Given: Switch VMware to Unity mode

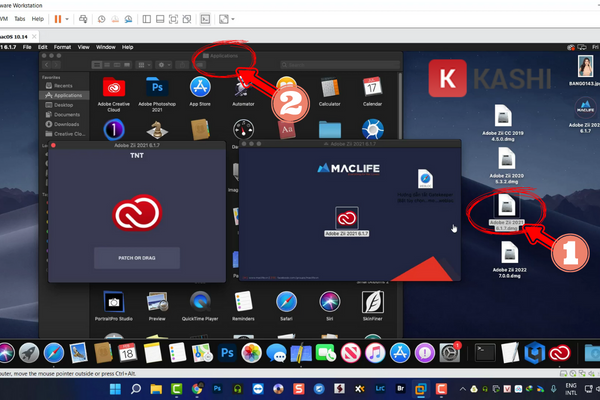Looking at the screenshot, I should 187,19.
